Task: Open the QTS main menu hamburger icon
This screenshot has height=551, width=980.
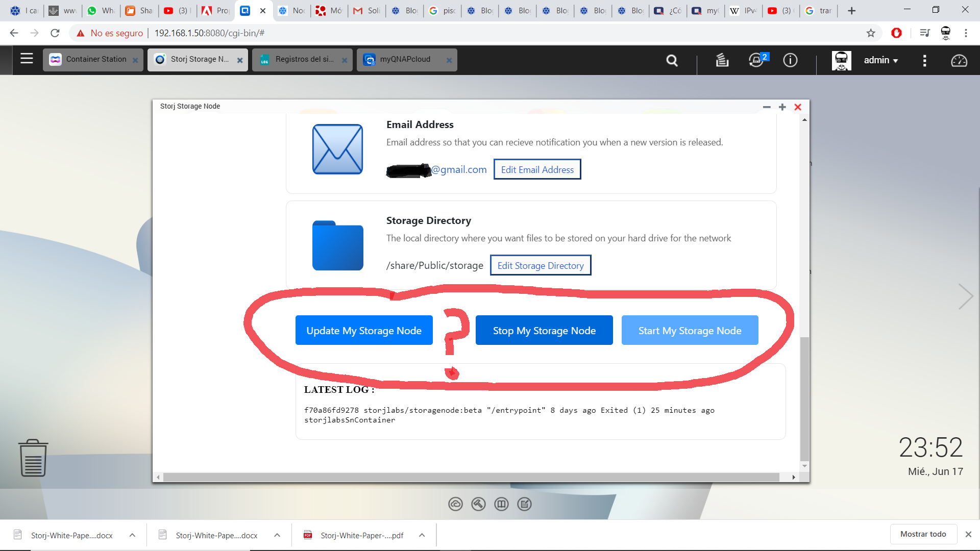Action: (27, 59)
